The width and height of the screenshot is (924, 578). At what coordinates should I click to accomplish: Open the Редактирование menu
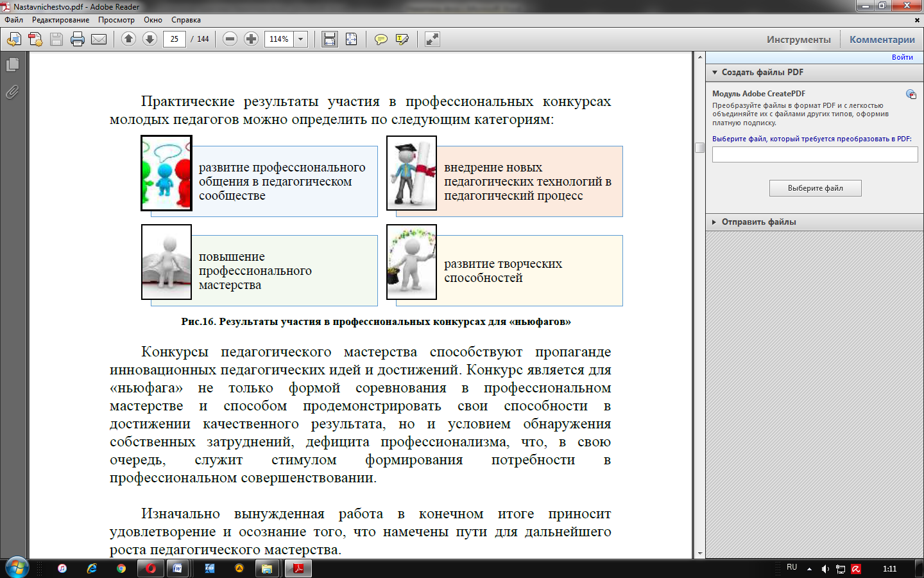click(60, 20)
